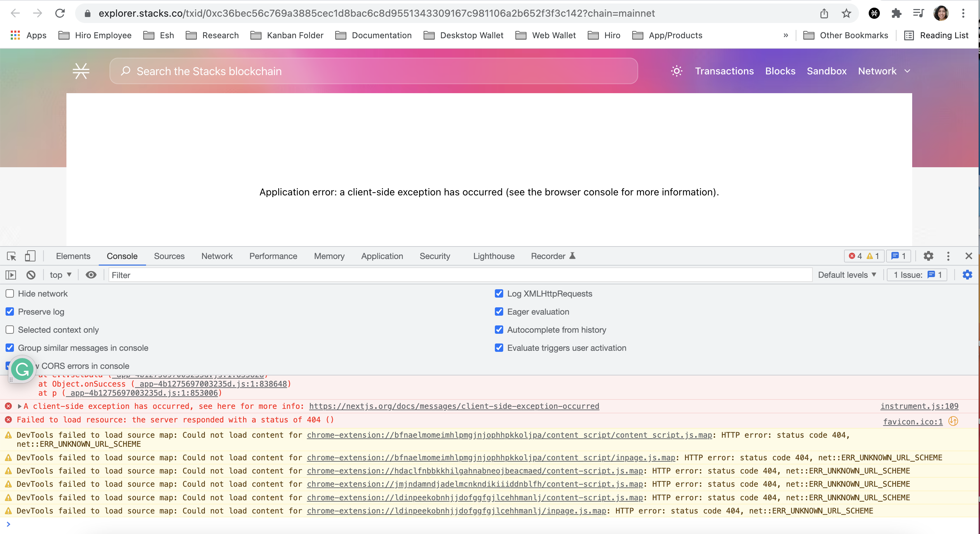Uncheck Log XMLHttpRequests
The width and height of the screenshot is (980, 534).
click(x=499, y=293)
